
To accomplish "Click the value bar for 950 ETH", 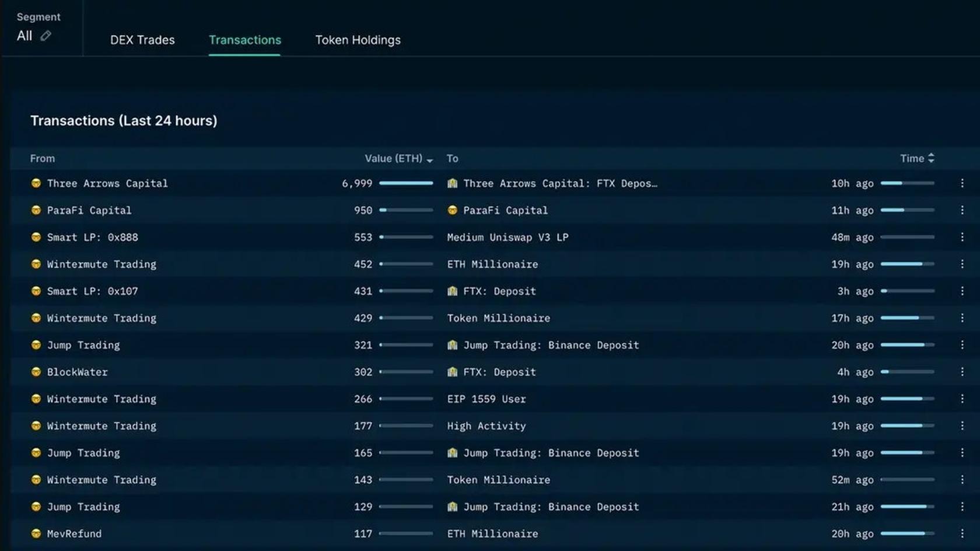I will tap(406, 210).
